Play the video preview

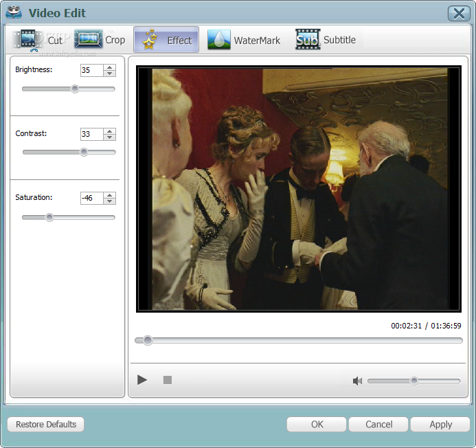141,380
